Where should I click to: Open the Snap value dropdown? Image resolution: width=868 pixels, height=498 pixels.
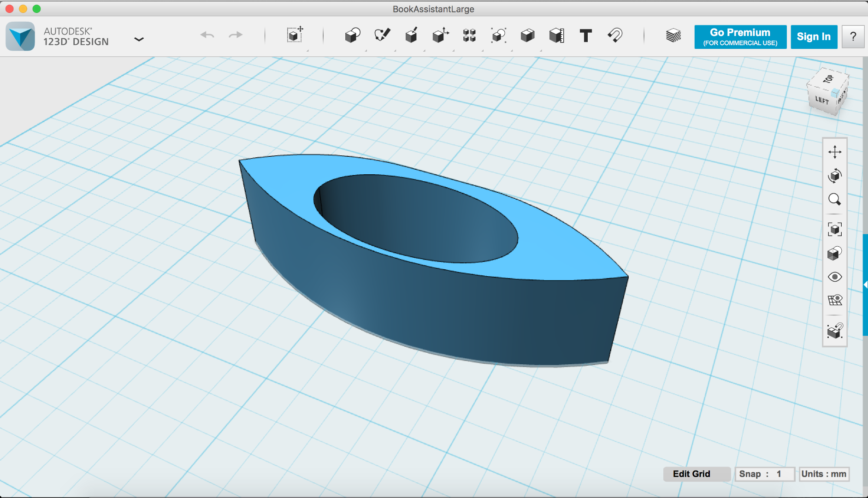[x=765, y=474]
